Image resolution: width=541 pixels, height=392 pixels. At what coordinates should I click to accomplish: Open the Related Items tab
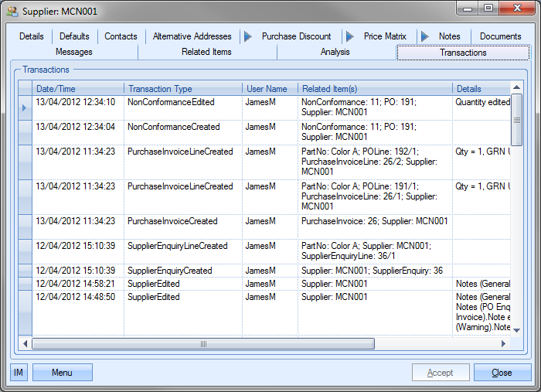click(x=206, y=52)
